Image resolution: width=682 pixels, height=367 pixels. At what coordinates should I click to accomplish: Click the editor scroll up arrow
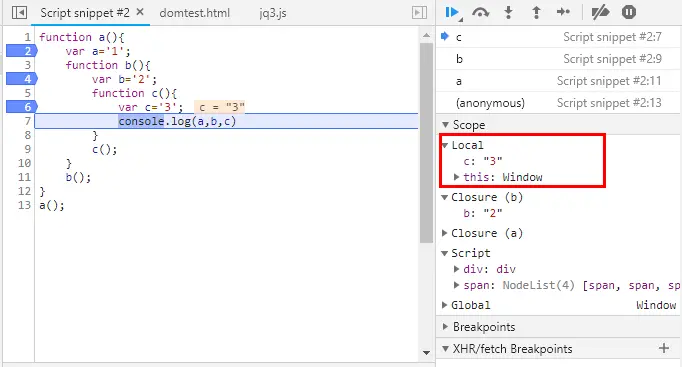click(x=426, y=35)
